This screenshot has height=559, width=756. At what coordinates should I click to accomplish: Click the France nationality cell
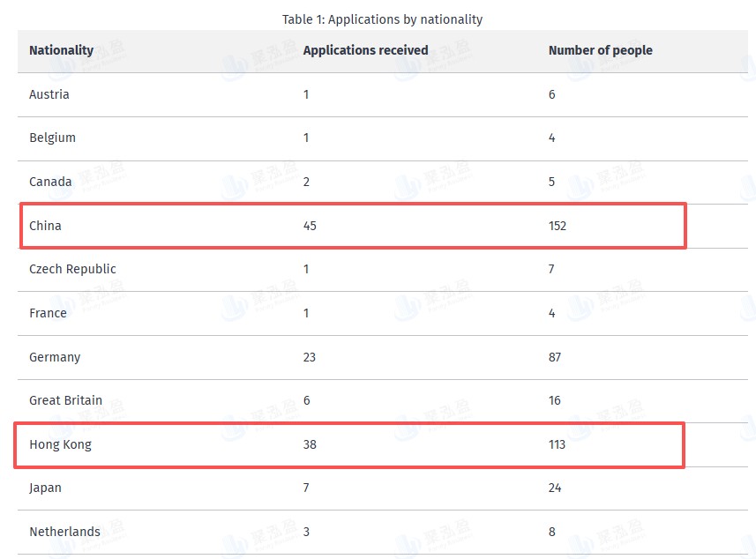click(48, 313)
